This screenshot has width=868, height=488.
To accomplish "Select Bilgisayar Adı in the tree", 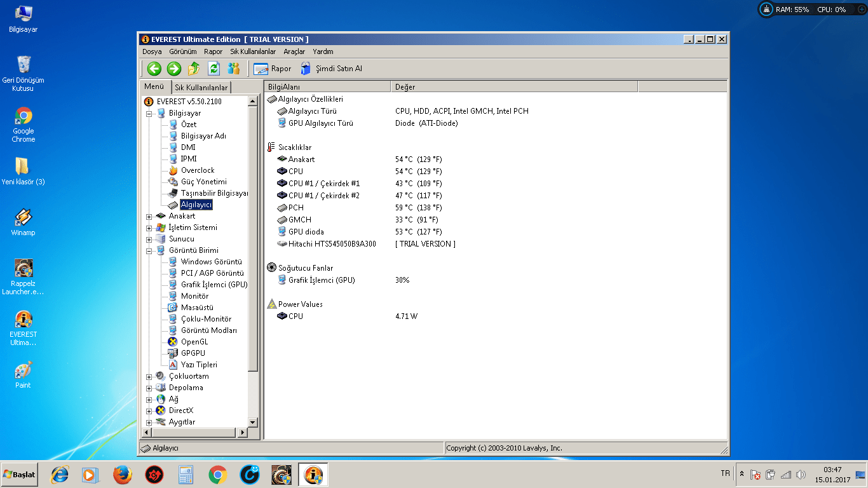I will 203,136.
